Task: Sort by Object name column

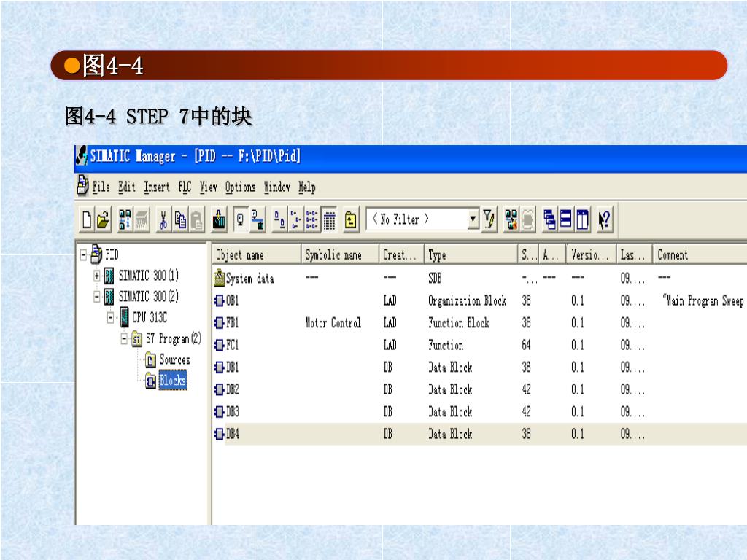Action: (256, 255)
